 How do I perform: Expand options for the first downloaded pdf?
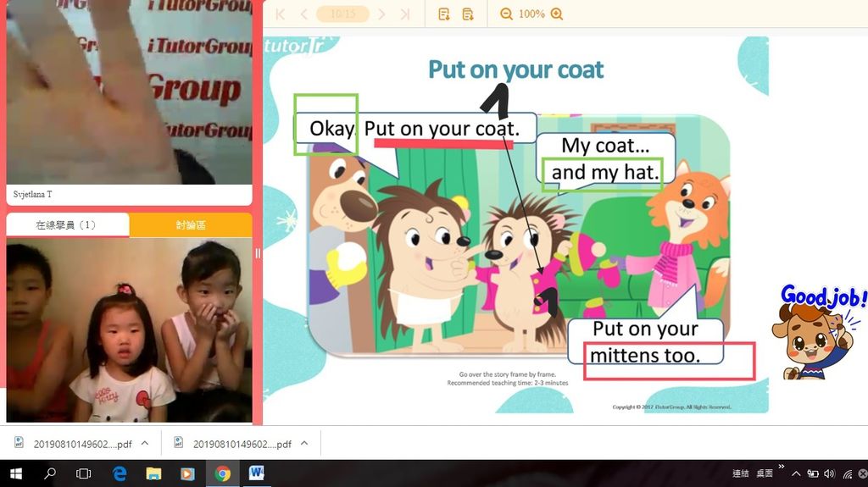coord(145,443)
